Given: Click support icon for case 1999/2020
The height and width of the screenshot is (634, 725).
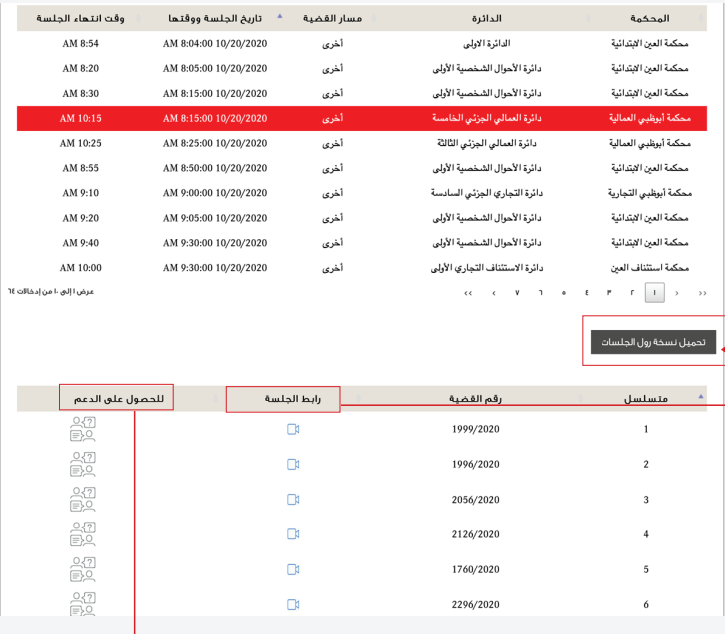Looking at the screenshot, I should [x=83, y=429].
